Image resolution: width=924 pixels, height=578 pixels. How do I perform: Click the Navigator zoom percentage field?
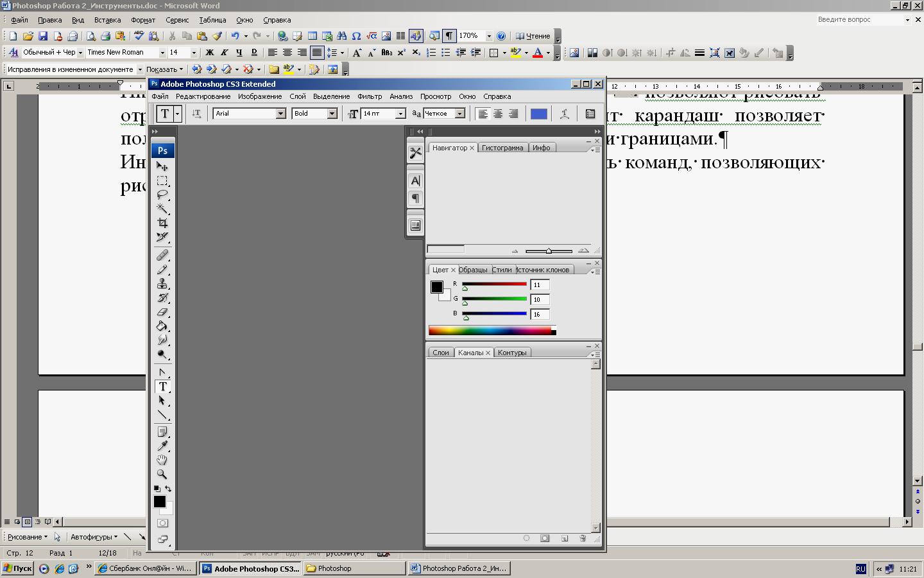point(445,249)
